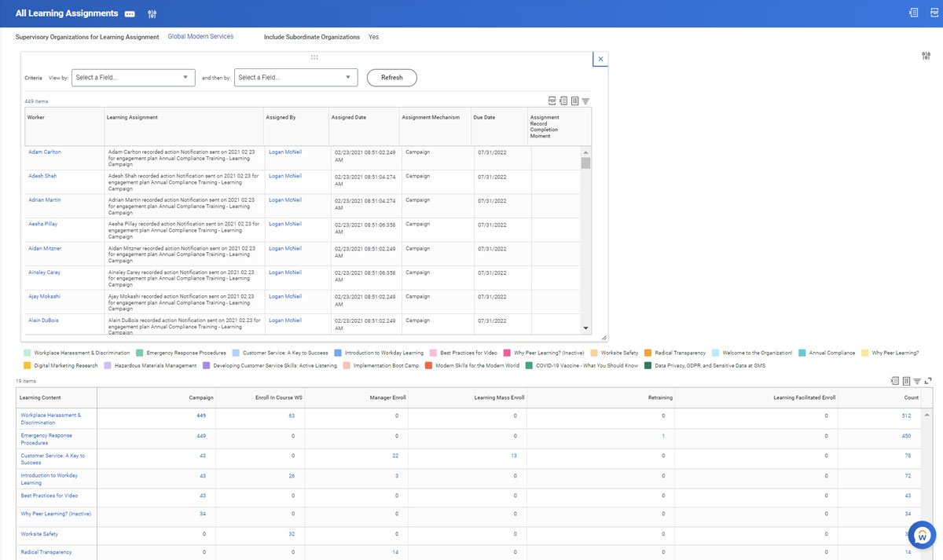
Task: Click the Introduction to Workday Learning legend swatch
Action: pos(338,353)
